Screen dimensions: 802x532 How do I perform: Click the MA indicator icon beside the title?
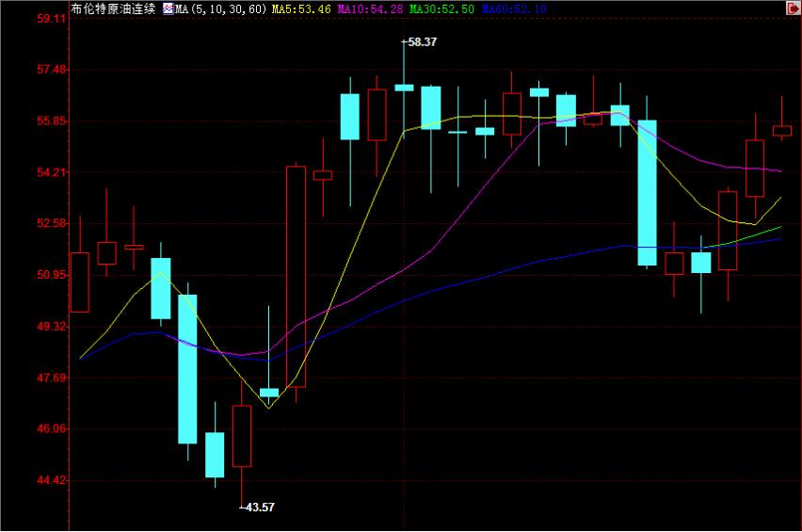tap(168, 9)
